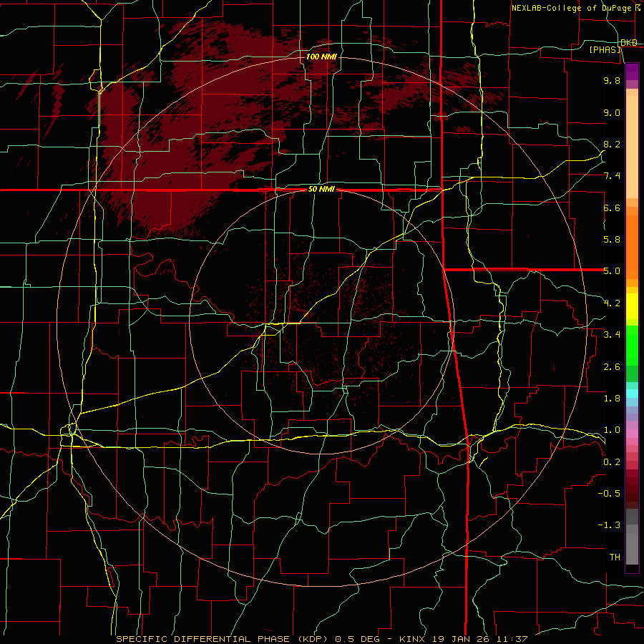Click the pale peach segment near 8.2 on the color bar

pos(632,147)
